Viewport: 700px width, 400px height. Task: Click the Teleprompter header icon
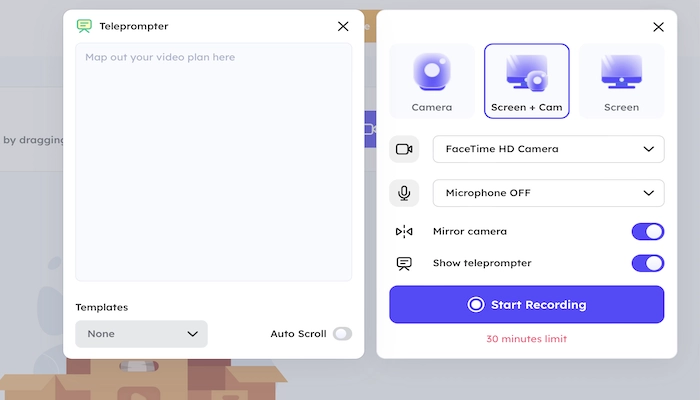[x=85, y=26]
